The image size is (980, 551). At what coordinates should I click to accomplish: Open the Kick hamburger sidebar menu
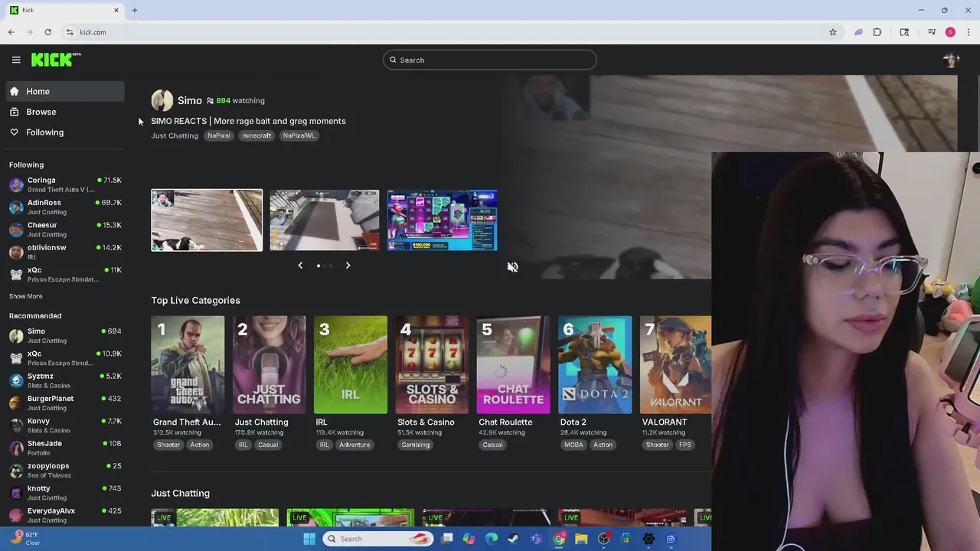[x=16, y=60]
